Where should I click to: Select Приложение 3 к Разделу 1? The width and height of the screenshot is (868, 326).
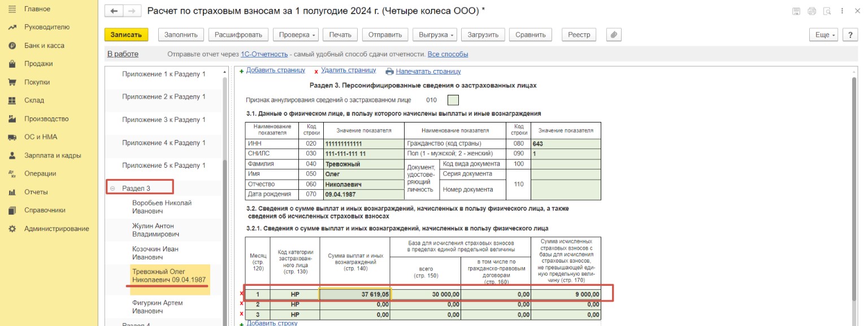164,120
